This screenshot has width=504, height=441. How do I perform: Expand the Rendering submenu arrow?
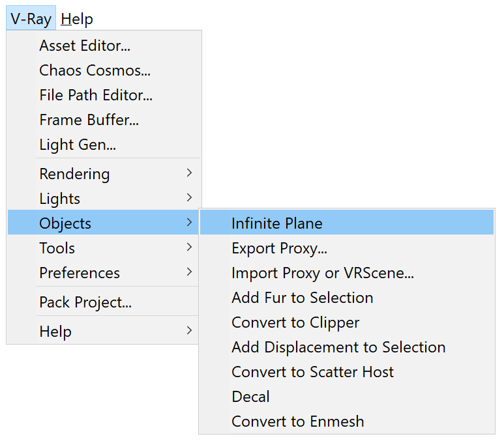point(189,173)
